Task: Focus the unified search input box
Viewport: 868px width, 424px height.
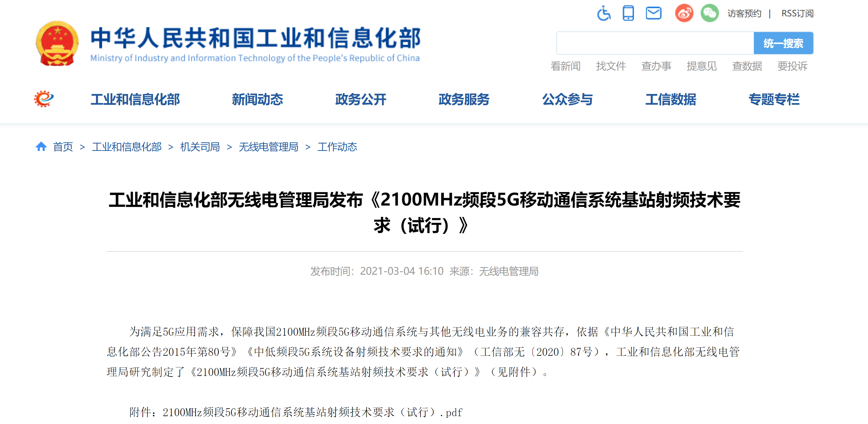Action: tap(655, 43)
